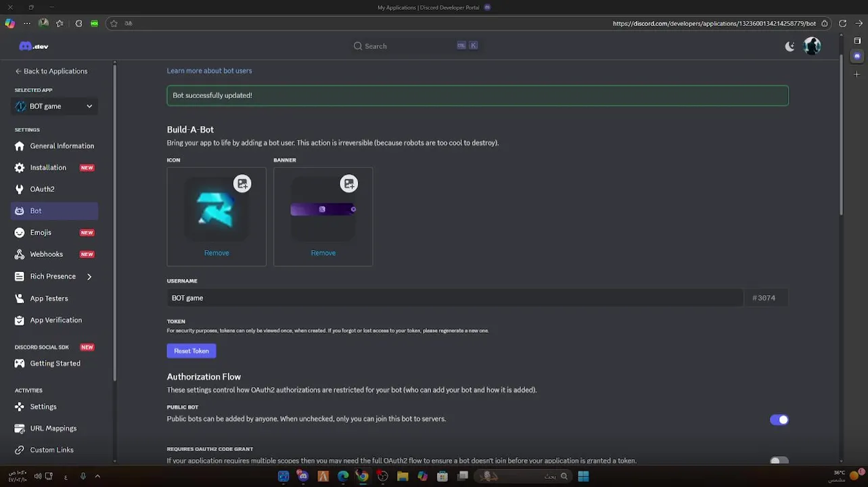Screen dimensions: 868x487
Task: Show hidden system tray icons
Action: coord(97,476)
